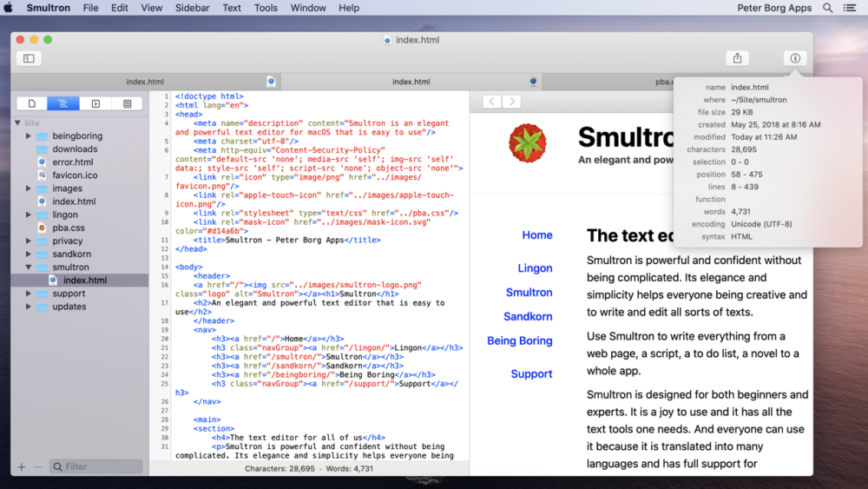868x489 pixels.
Task: Click the error.html file icon
Action: tap(42, 162)
